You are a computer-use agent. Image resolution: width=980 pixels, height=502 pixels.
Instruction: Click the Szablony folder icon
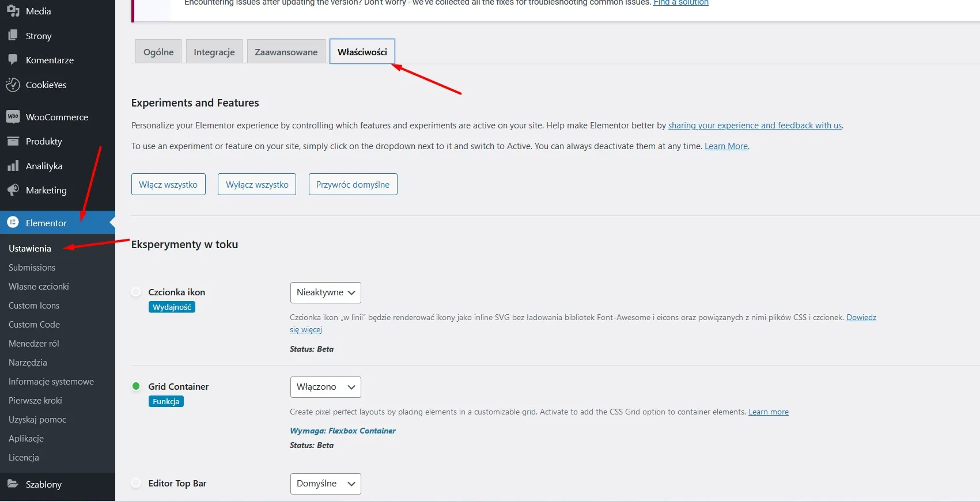(x=13, y=484)
